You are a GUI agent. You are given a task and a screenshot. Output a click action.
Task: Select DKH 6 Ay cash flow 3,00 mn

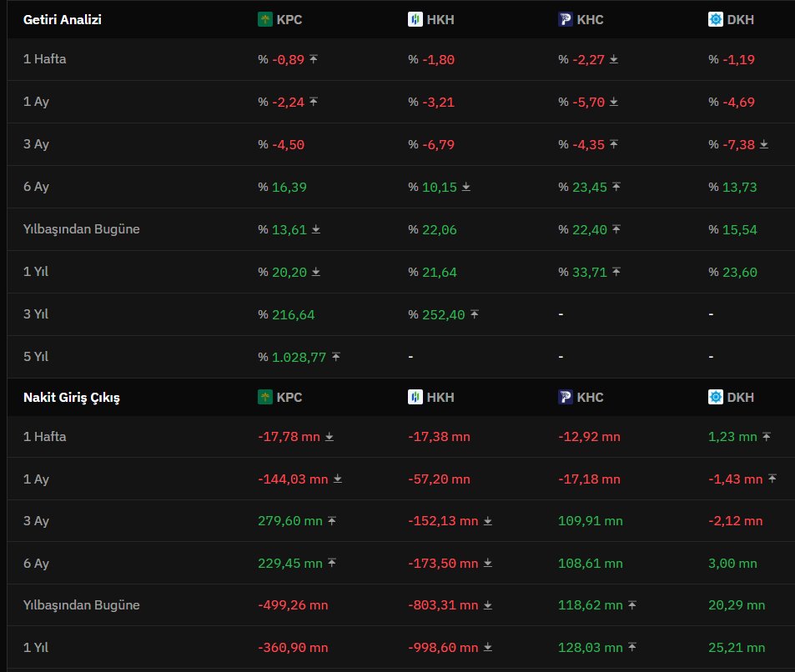[x=732, y=563]
